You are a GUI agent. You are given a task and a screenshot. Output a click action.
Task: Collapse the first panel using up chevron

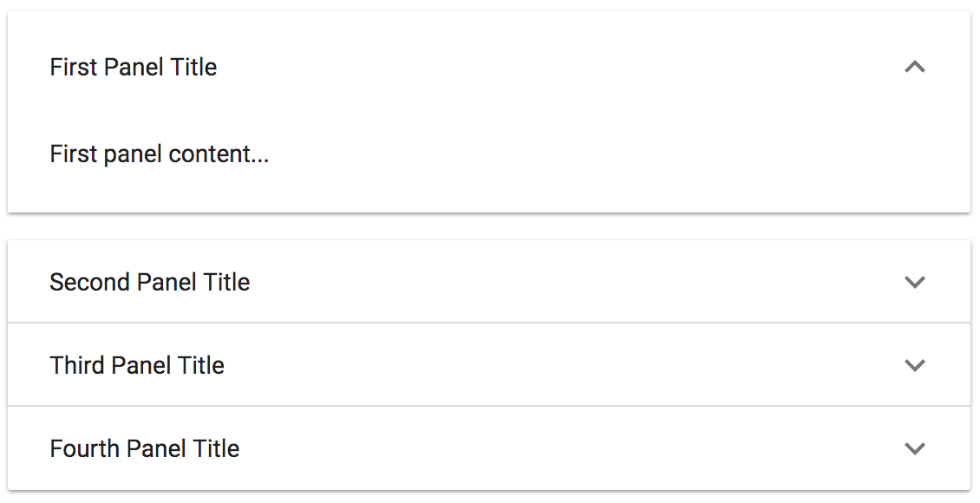[x=915, y=67]
